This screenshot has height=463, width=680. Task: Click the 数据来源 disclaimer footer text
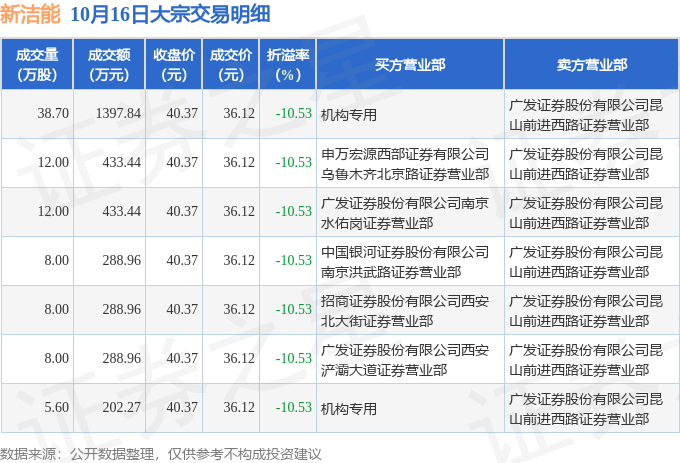click(x=161, y=454)
